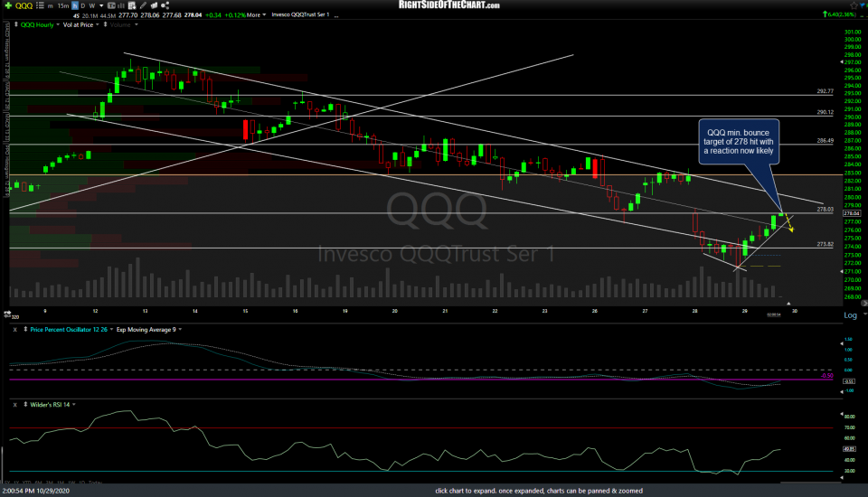Expand the arrow next to Log

click(x=864, y=314)
